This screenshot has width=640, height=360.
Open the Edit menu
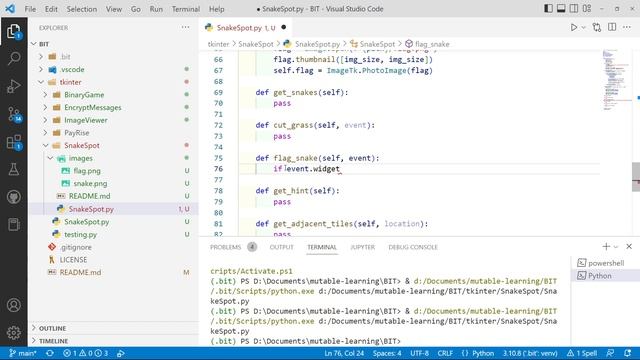coord(51,9)
